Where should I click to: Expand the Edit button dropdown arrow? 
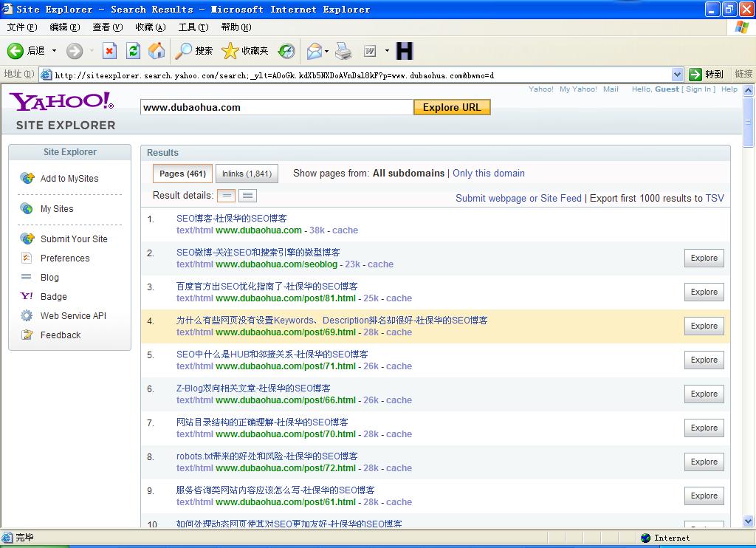point(387,51)
